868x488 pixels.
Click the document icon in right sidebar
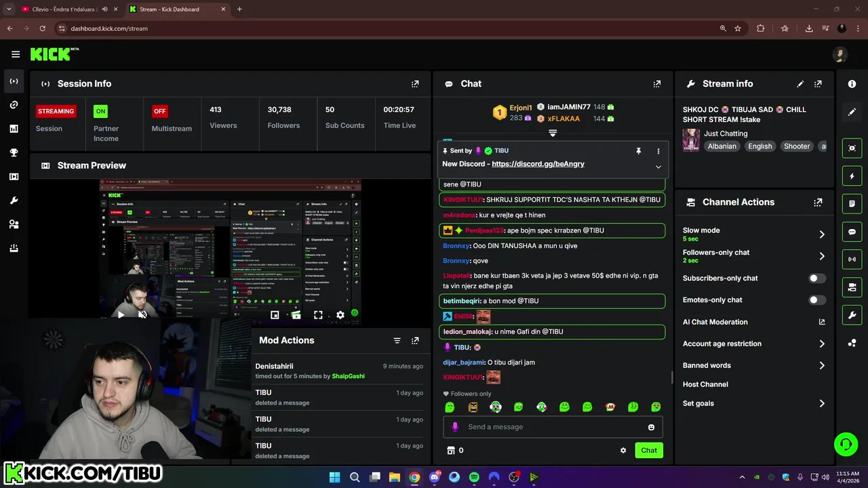[x=852, y=203]
